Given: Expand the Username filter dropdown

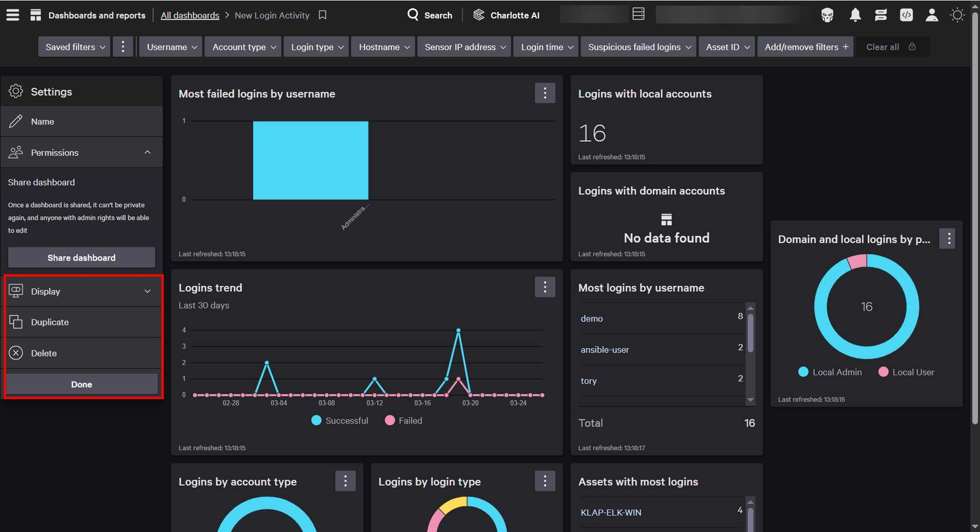Looking at the screenshot, I should click(x=171, y=47).
